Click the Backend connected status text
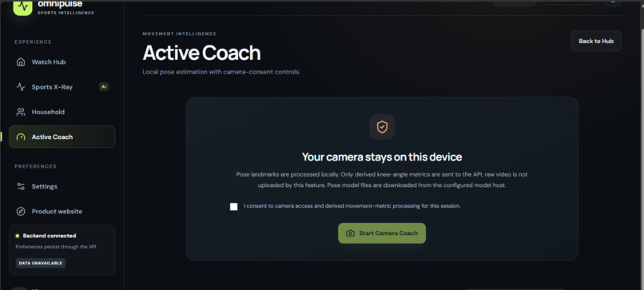This screenshot has height=290, width=644. (x=50, y=236)
